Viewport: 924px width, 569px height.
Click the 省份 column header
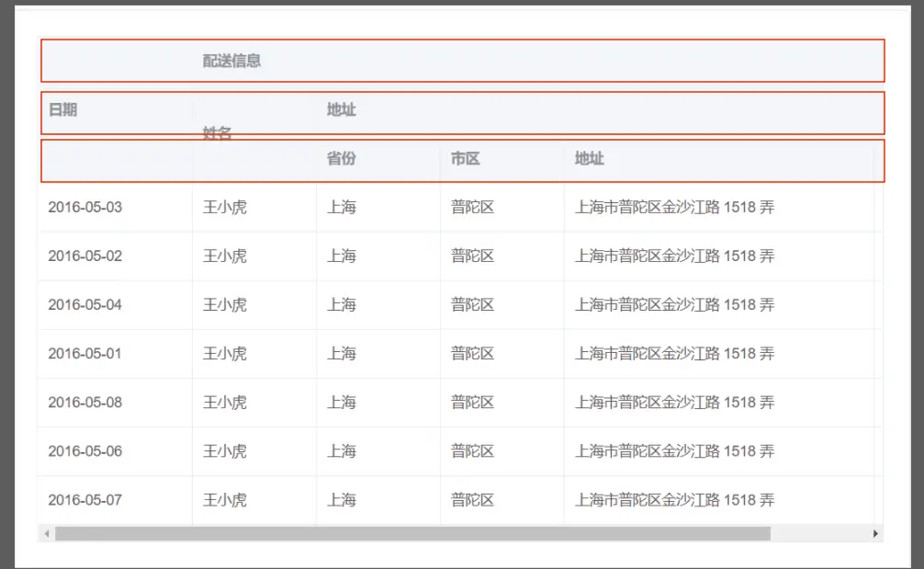341,159
